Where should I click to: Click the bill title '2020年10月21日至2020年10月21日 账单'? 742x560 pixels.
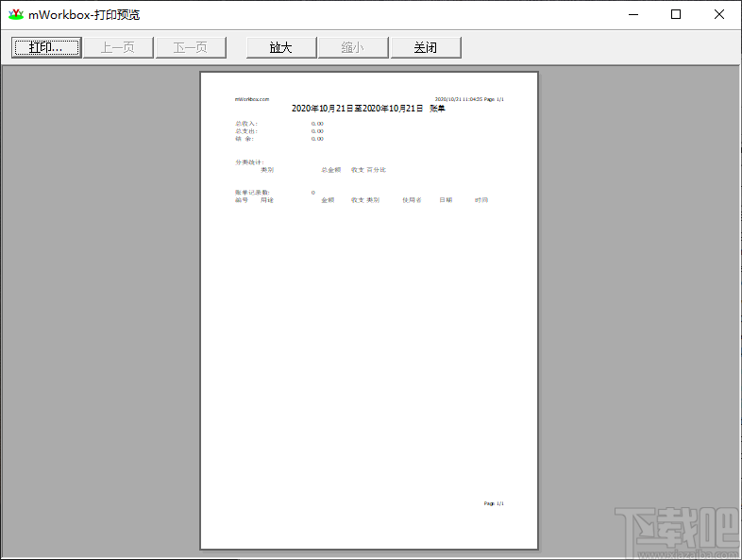(x=368, y=109)
